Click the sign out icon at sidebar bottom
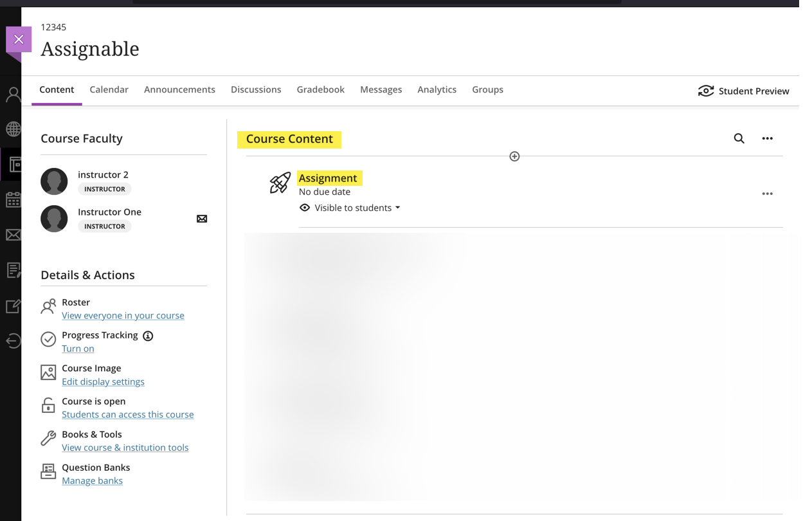This screenshot has width=812, height=521. pos(13,342)
